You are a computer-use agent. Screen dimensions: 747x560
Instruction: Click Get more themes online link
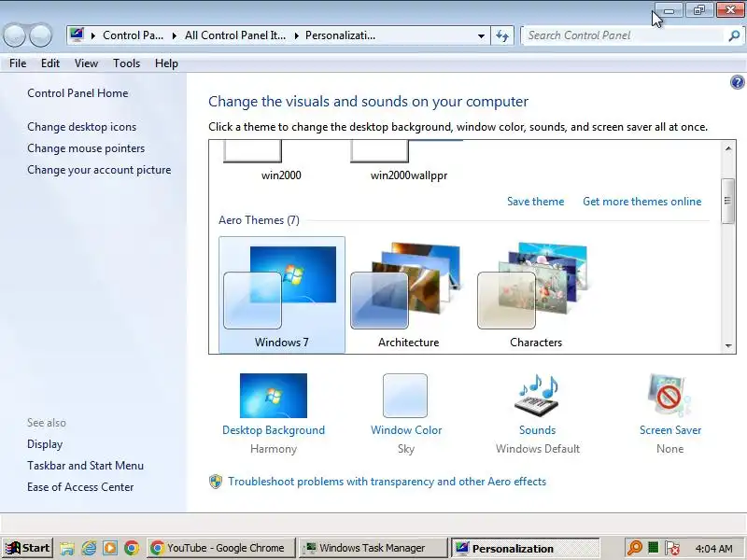642,202
